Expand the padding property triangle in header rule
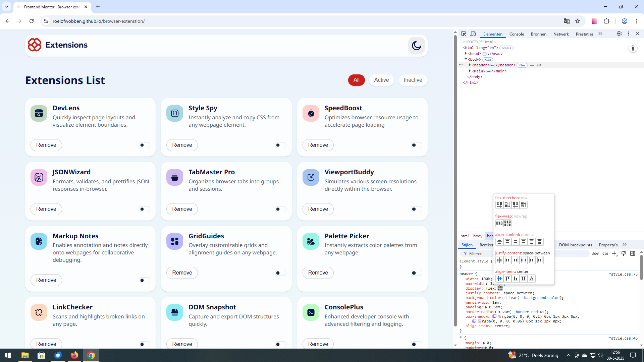 486,307
